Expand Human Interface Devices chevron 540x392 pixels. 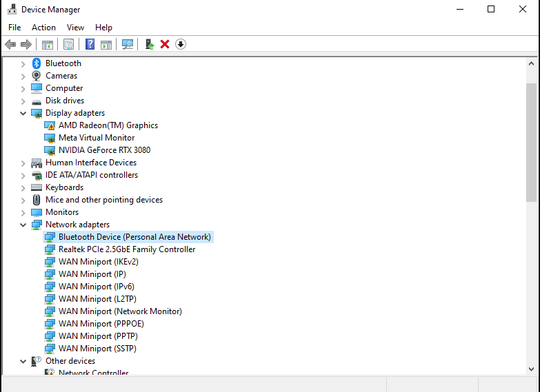pyautogui.click(x=23, y=163)
